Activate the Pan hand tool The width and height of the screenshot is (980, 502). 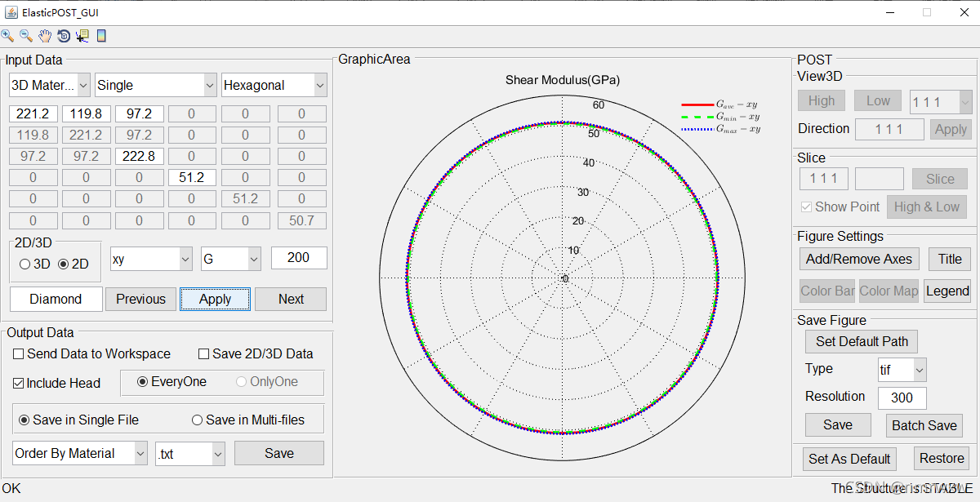tap(45, 36)
